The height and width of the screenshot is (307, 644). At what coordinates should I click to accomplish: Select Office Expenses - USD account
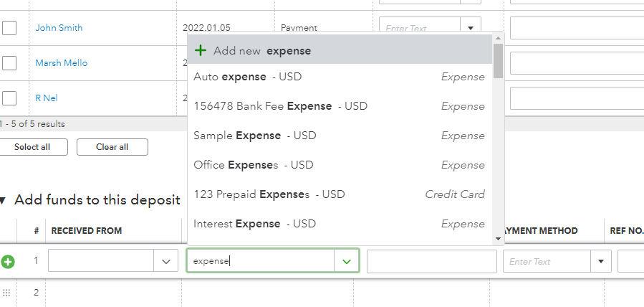click(x=340, y=165)
